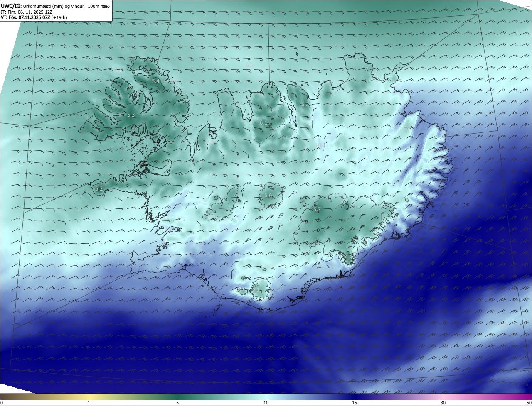Screen dimensions: 532x406
Task: Click the color bar tick label 15
Action: pyautogui.click(x=355, y=403)
